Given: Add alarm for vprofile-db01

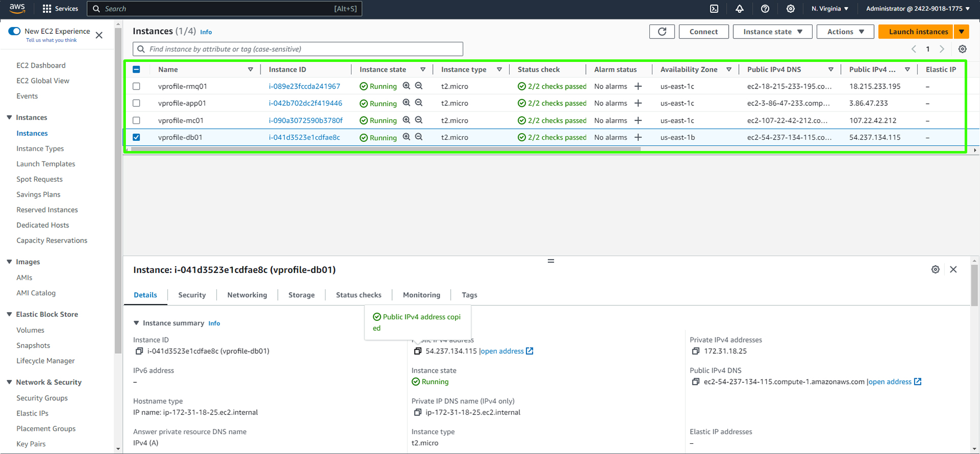Looking at the screenshot, I should point(638,138).
